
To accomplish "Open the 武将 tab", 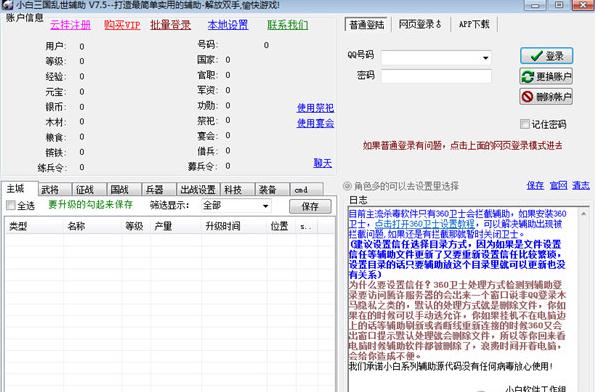I will click(x=55, y=189).
